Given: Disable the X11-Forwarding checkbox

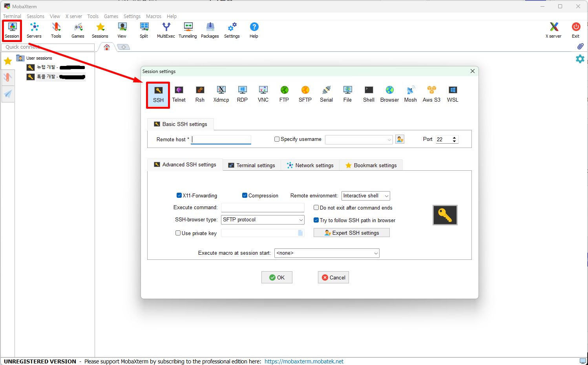Looking at the screenshot, I should 179,195.
